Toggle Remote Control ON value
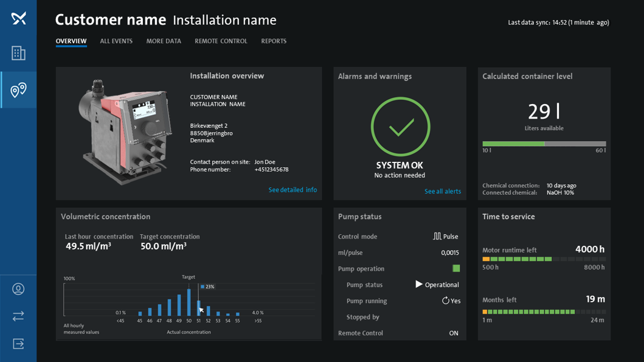This screenshot has height=362, width=644. click(x=454, y=333)
